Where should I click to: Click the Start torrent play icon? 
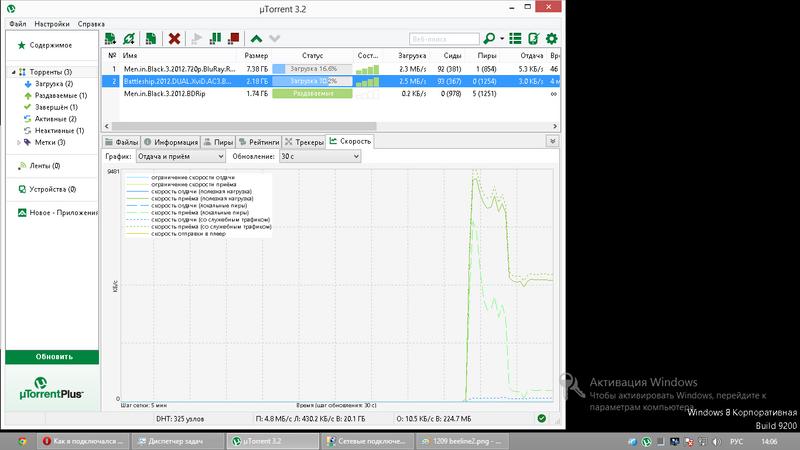coord(196,38)
